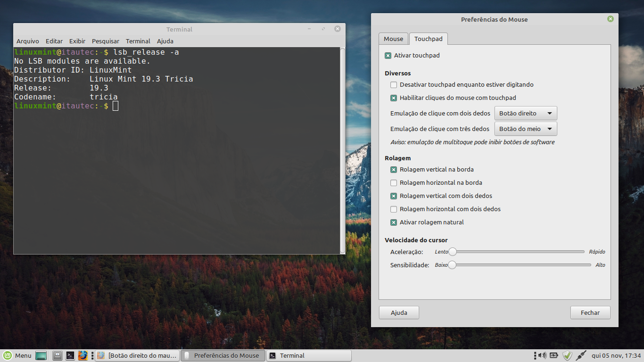Viewport: 644px width, 362px height.
Task: Click the Aceleração slider handle
Action: point(453,252)
